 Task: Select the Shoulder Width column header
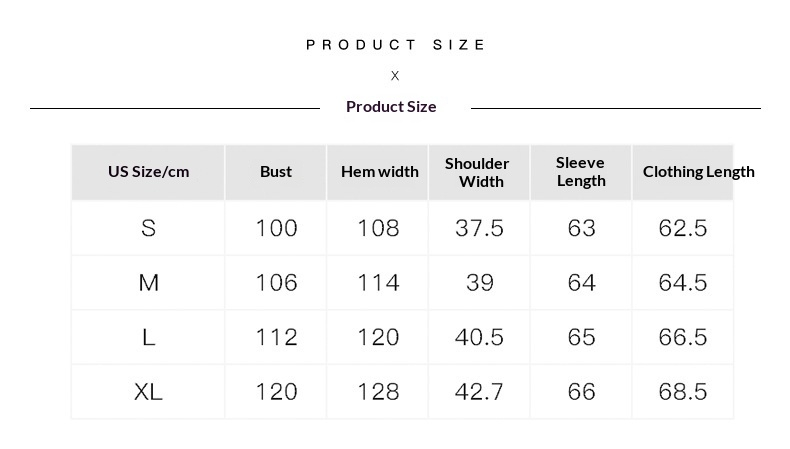tap(477, 172)
